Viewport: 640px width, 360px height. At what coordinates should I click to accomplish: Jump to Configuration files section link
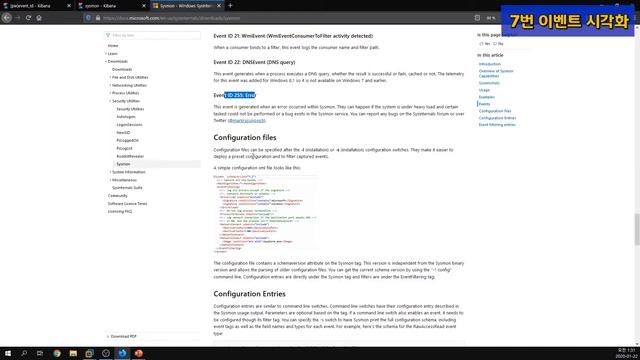coord(495,111)
